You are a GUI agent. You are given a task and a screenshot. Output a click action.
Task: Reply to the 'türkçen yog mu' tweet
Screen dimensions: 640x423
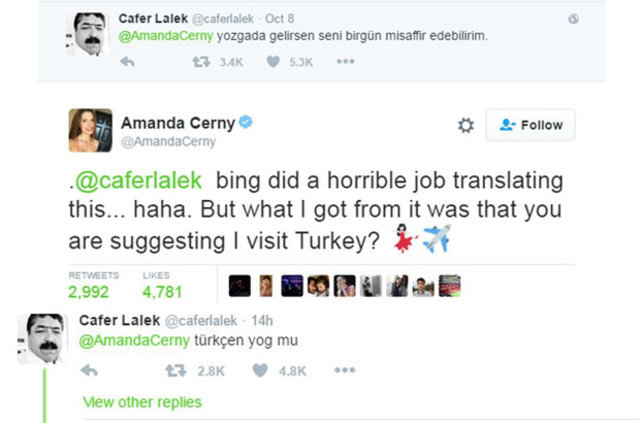[x=87, y=370]
